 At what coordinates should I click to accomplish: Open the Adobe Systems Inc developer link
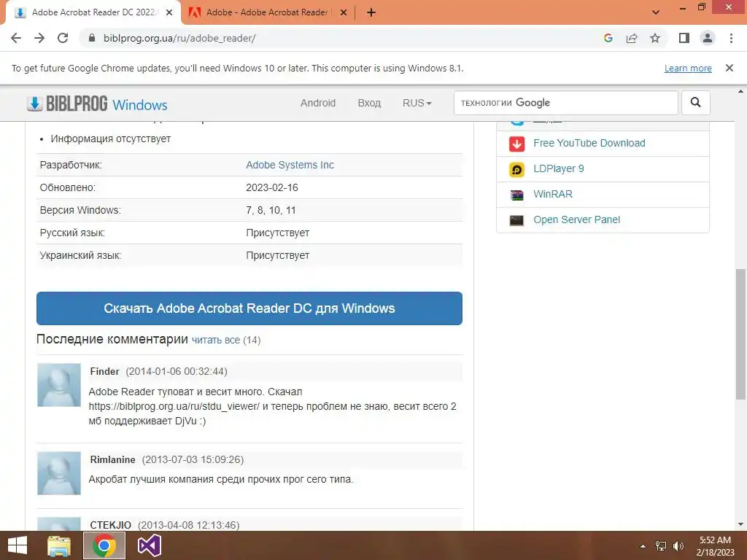click(290, 165)
